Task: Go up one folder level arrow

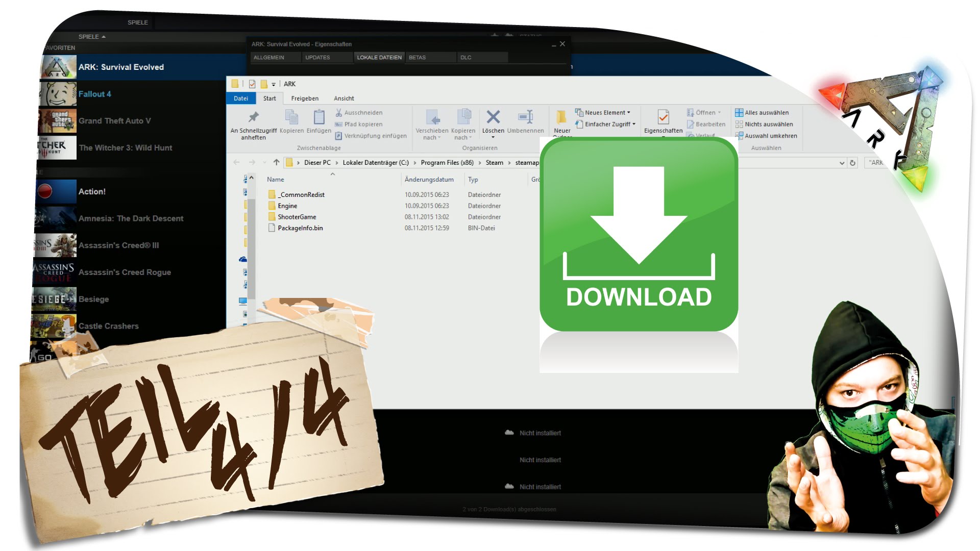Action: tap(276, 163)
